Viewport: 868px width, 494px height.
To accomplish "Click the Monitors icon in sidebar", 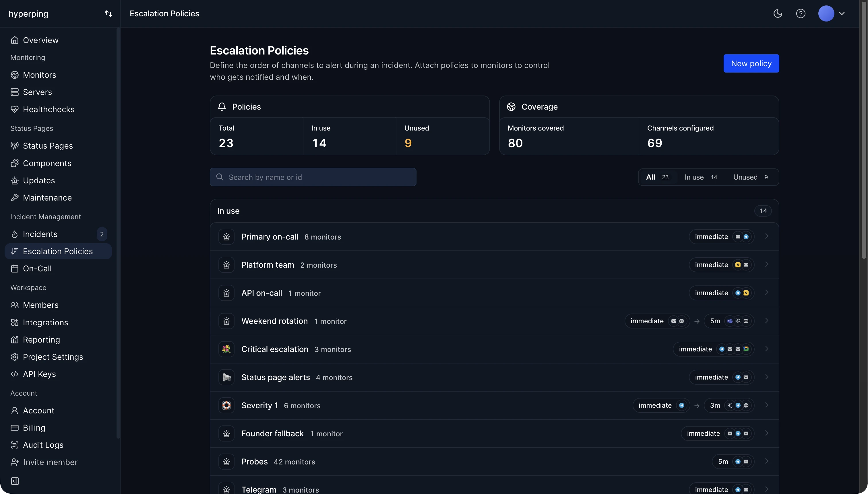I will [15, 75].
